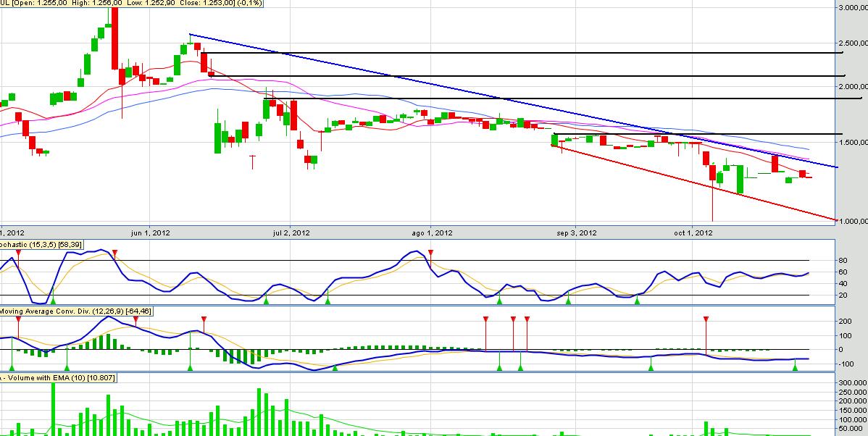Select the blue descending trendline on price chart
The height and width of the screenshot is (436, 868).
(x=507, y=101)
